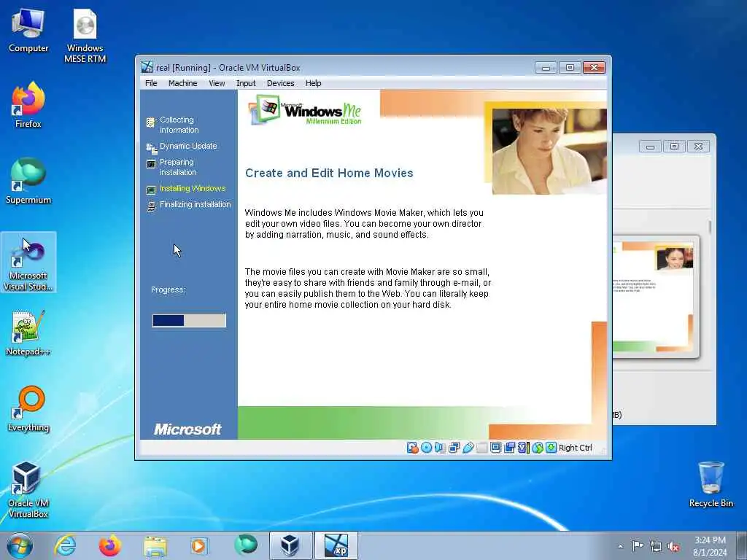This screenshot has height=560, width=747.
Task: Select the Microsoft Visual Studio desktop shortcut
Action: 28,262
